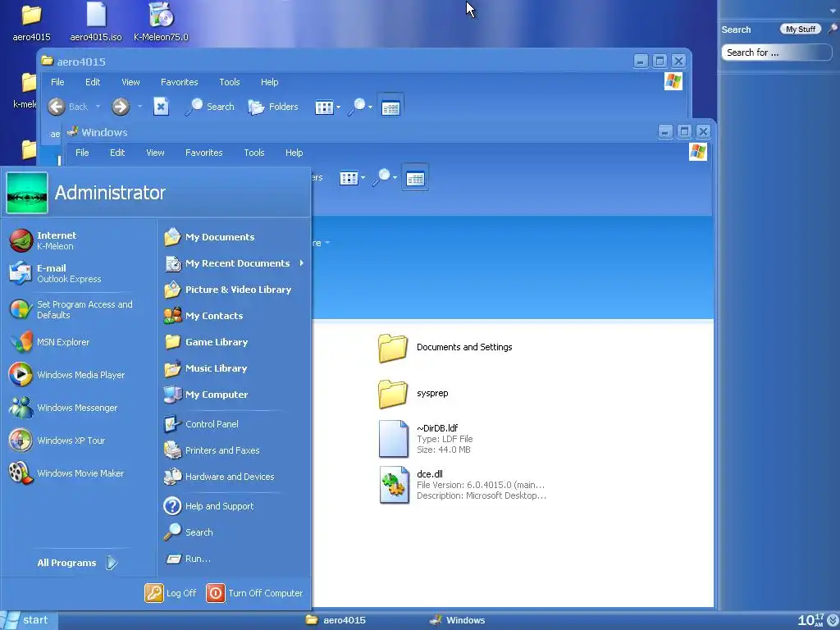Click the aero4015.iso desktop icon
Screen dimensions: 840x630
click(x=96, y=21)
